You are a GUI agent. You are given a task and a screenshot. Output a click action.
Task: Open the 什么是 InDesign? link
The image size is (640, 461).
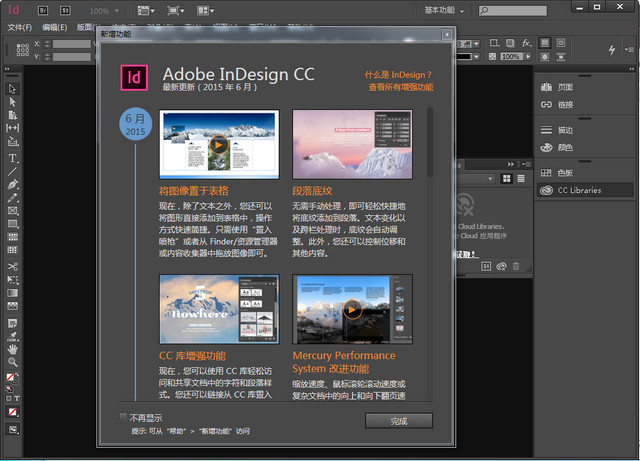click(x=398, y=75)
